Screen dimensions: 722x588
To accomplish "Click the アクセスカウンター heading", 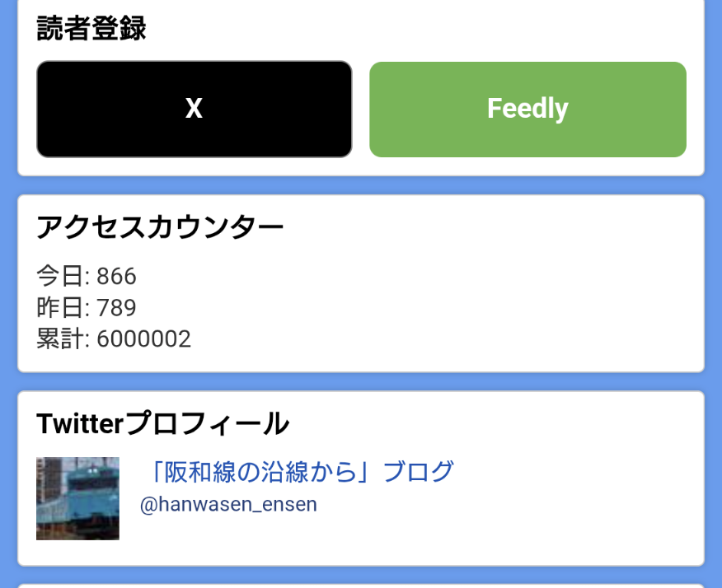I will click(161, 227).
